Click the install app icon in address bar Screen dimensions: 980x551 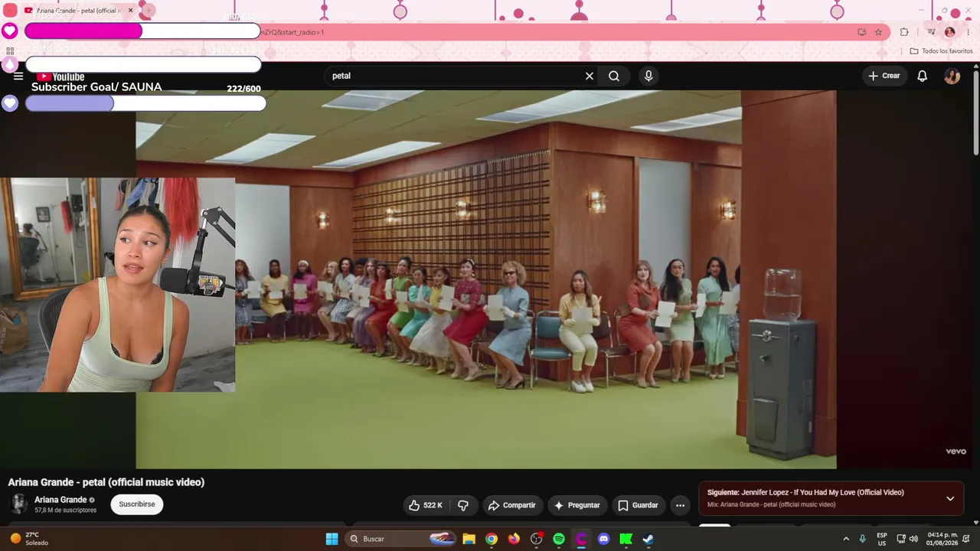coord(862,32)
